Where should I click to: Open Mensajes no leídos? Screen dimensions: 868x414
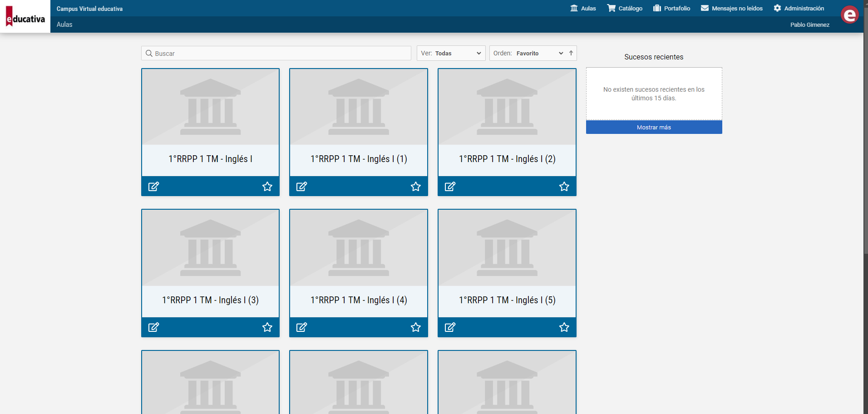[732, 8]
